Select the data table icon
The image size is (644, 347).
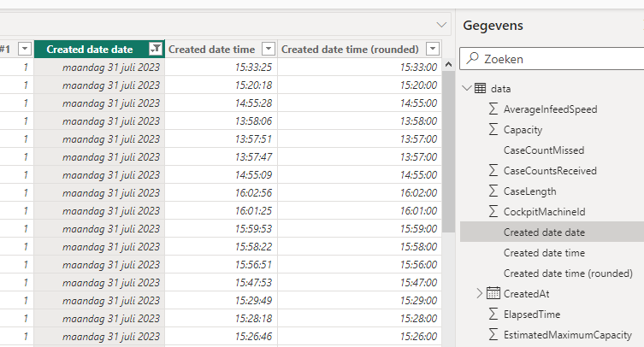[480, 88]
